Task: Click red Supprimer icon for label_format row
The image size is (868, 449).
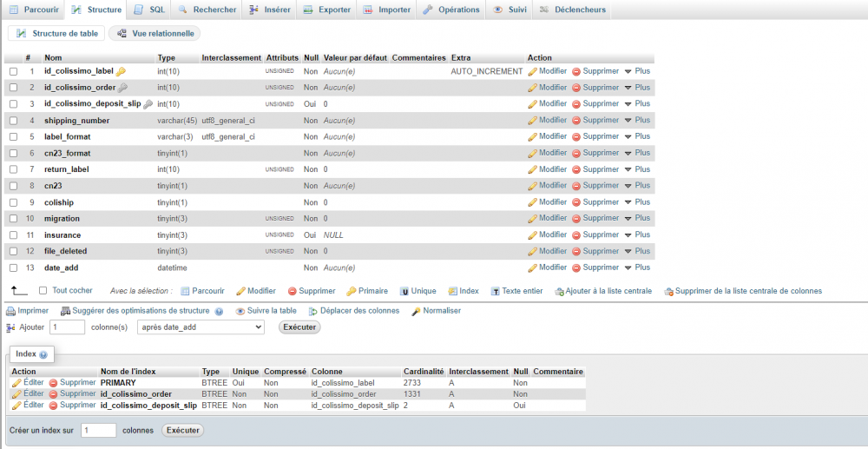Action: click(576, 136)
